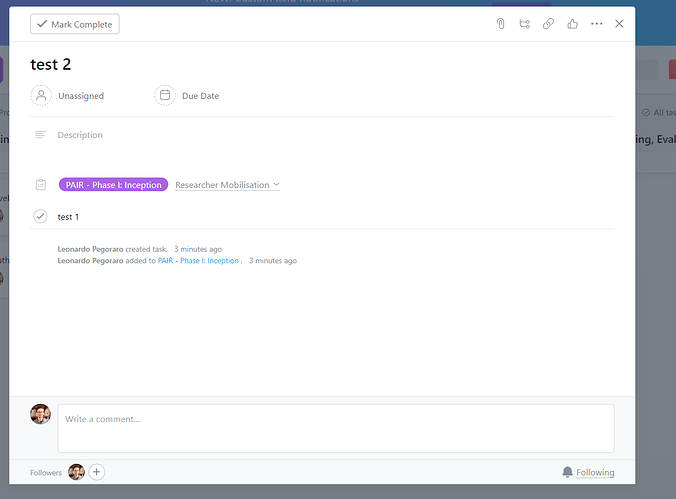This screenshot has width=676, height=499.
Task: Click the Unassigned assignee icon
Action: [41, 95]
